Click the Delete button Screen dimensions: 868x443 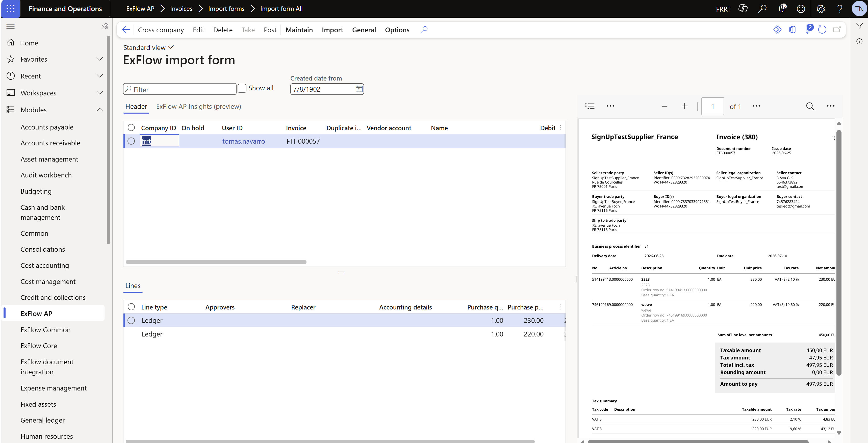(223, 30)
